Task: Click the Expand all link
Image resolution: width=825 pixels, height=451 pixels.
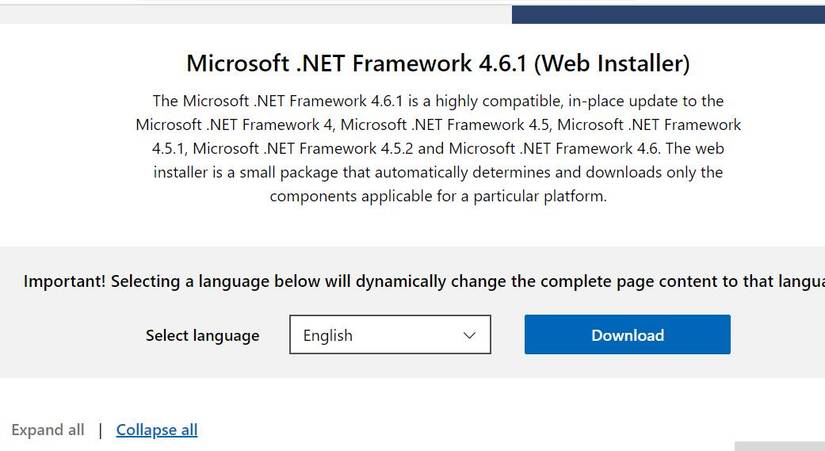Action: [48, 430]
